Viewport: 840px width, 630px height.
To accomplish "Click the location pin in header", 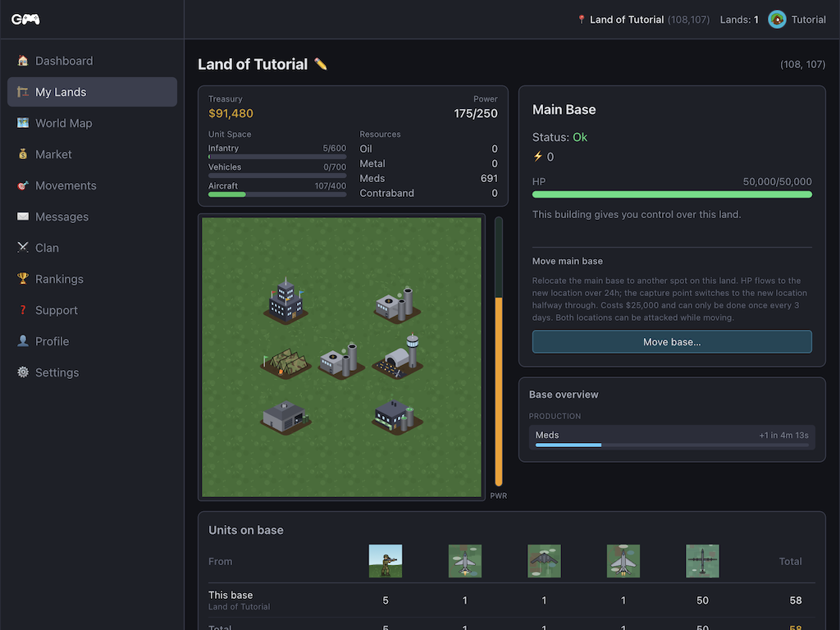I will coord(582,20).
